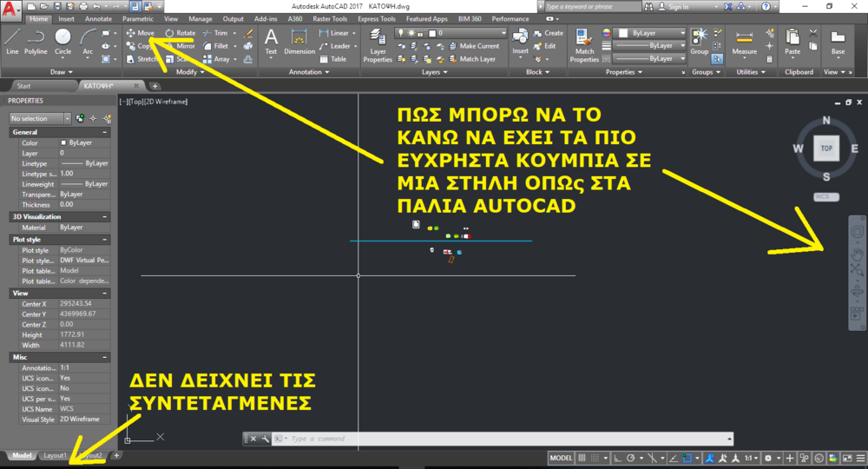
Task: Open the Layout1 tab
Action: [56, 455]
